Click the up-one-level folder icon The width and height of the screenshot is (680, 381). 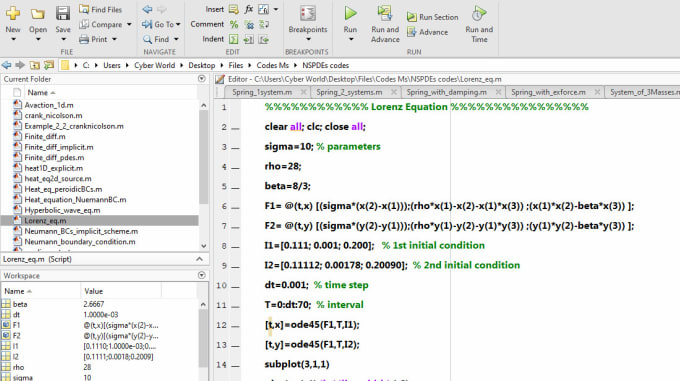35,65
